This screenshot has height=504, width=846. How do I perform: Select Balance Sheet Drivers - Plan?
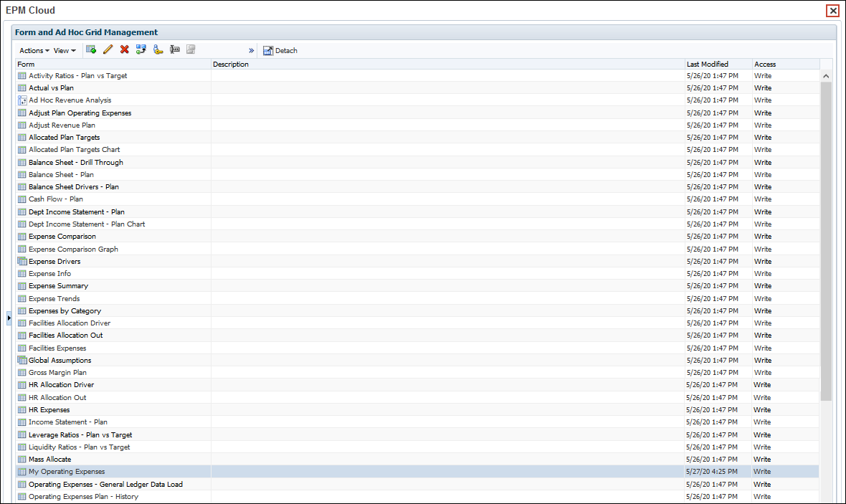coord(74,186)
